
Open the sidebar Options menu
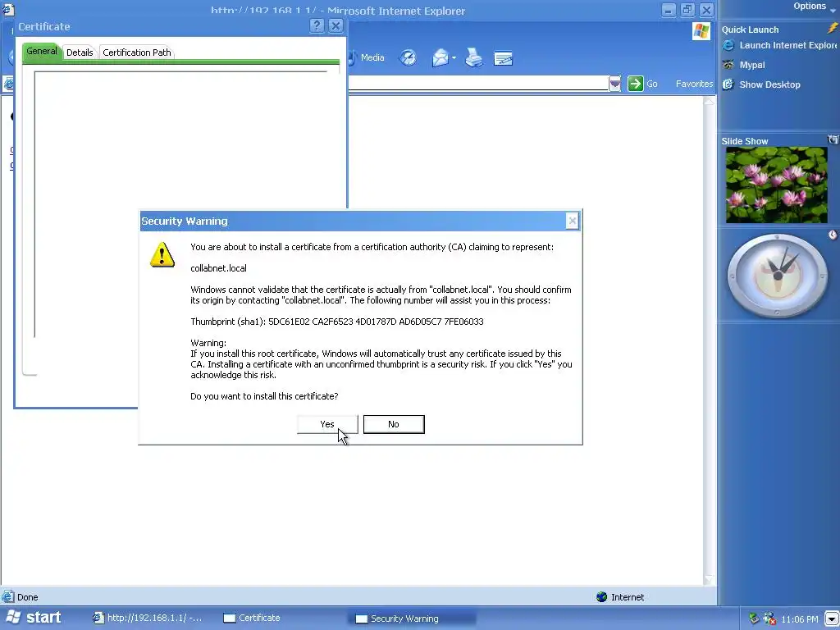814,7
